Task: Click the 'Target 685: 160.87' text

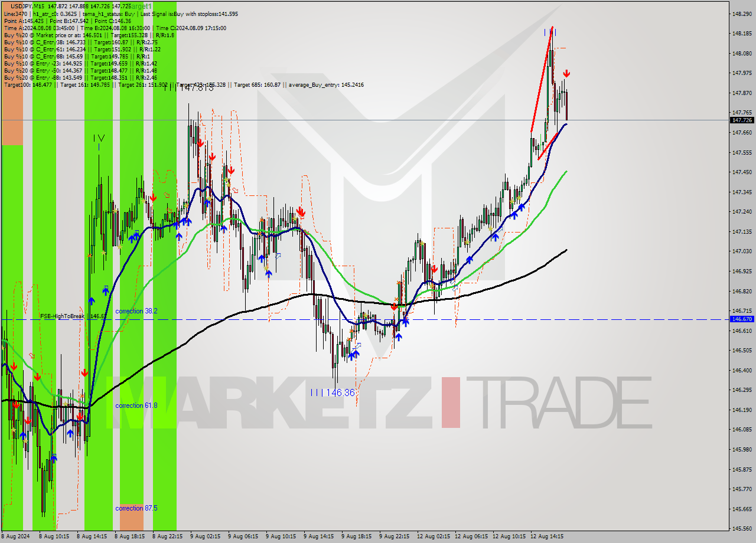Action: tap(258, 85)
